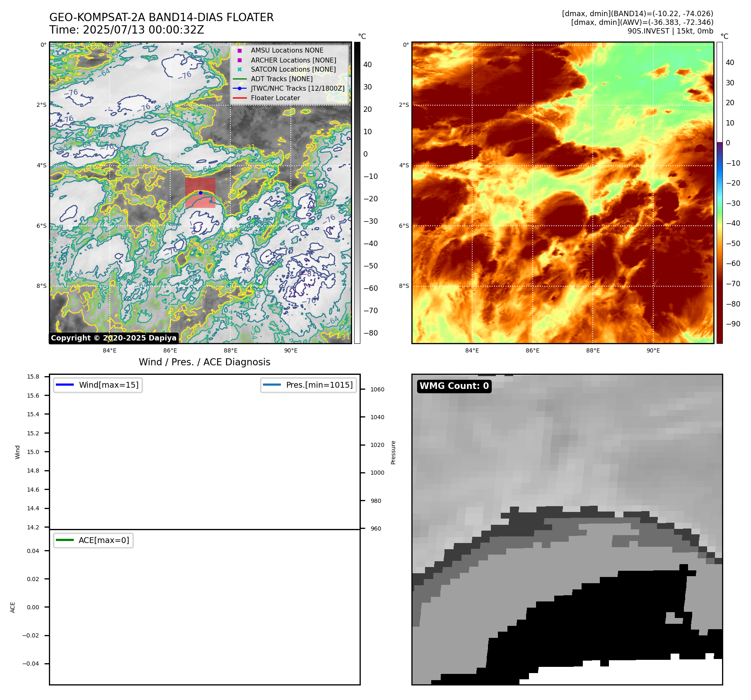Viewport: 751px width, 700px height.
Task: Click the '2°S' tick beside the right map
Action: (404, 105)
